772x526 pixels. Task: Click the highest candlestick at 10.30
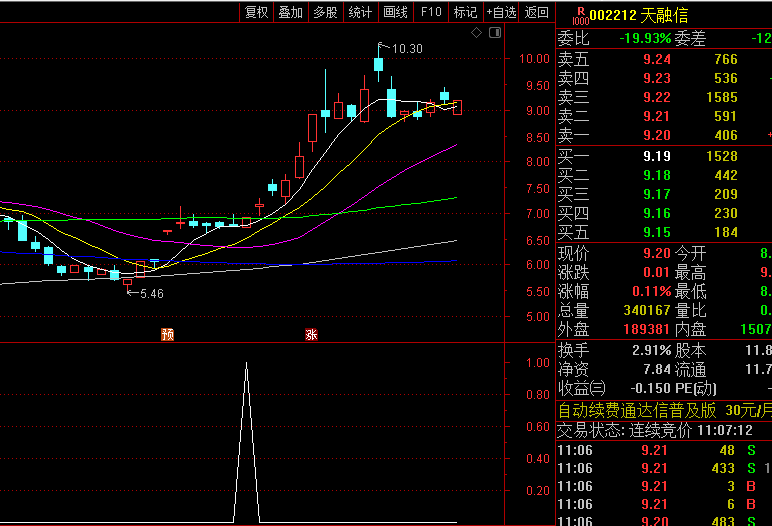point(379,63)
